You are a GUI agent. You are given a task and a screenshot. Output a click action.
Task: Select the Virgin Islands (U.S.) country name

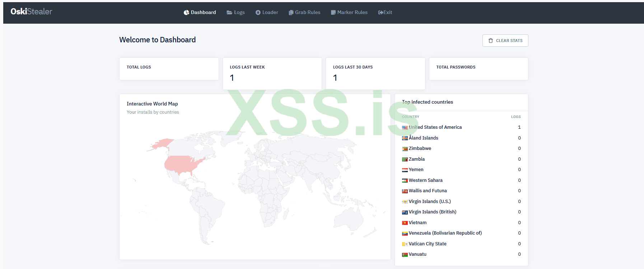tap(430, 201)
